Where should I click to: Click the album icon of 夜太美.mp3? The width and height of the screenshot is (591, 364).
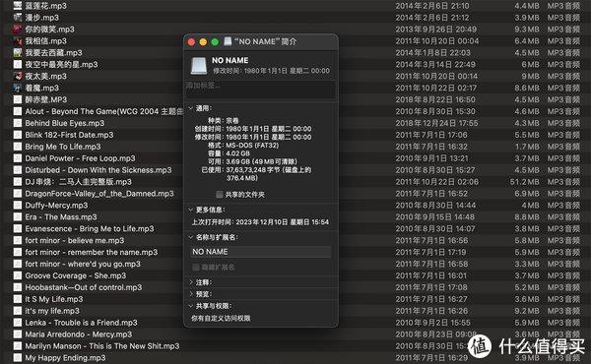(x=18, y=76)
